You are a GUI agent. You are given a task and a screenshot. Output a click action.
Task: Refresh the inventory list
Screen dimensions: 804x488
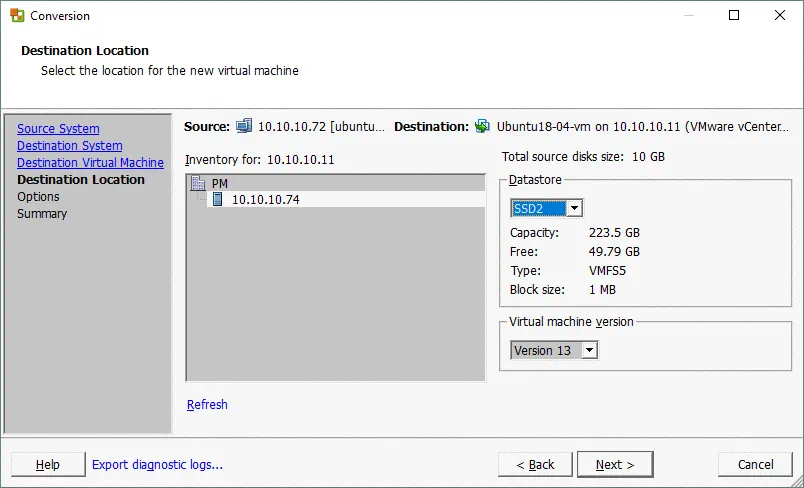[207, 405]
